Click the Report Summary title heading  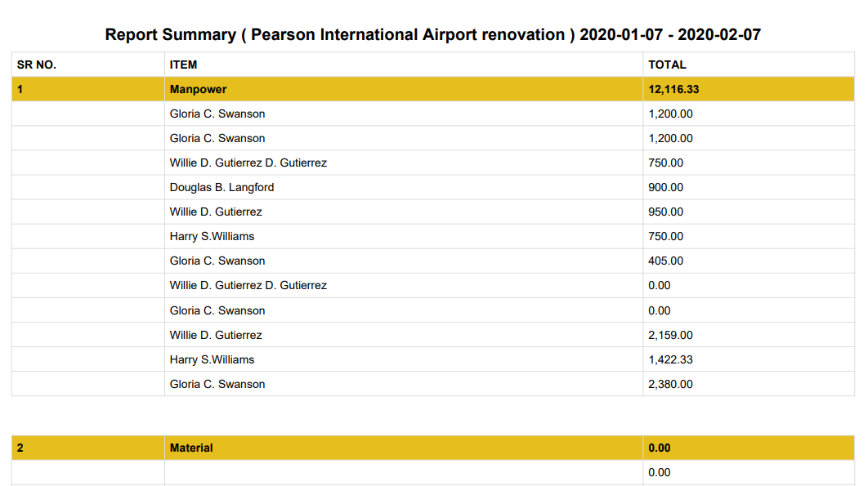433,34
